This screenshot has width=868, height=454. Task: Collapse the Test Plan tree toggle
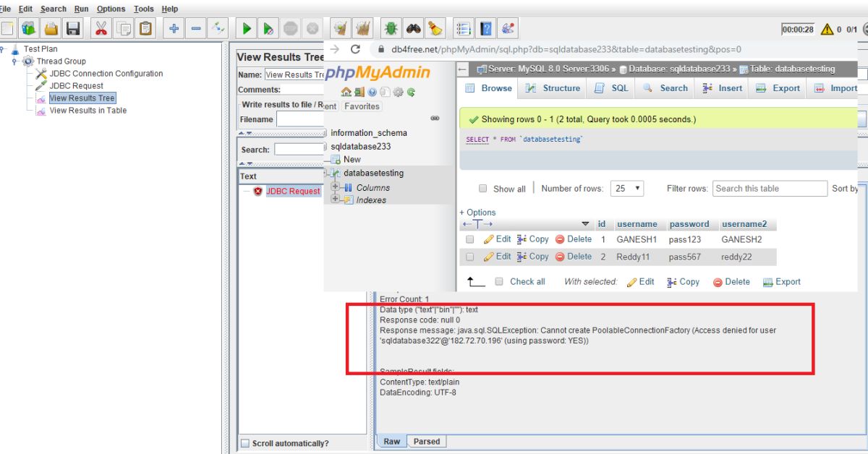tap(2, 49)
